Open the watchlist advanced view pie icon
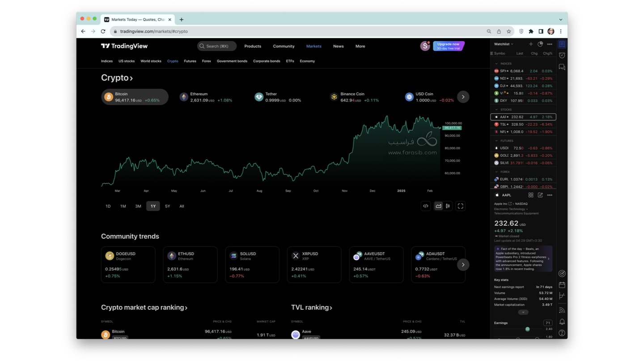 point(540,44)
